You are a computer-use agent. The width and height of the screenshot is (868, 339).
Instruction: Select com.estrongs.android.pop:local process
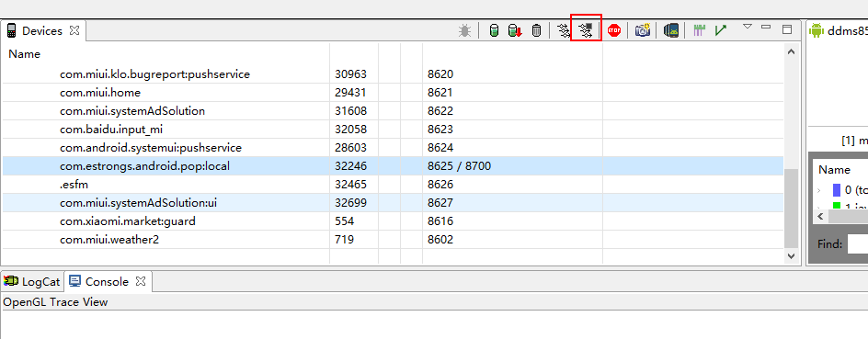coord(144,165)
